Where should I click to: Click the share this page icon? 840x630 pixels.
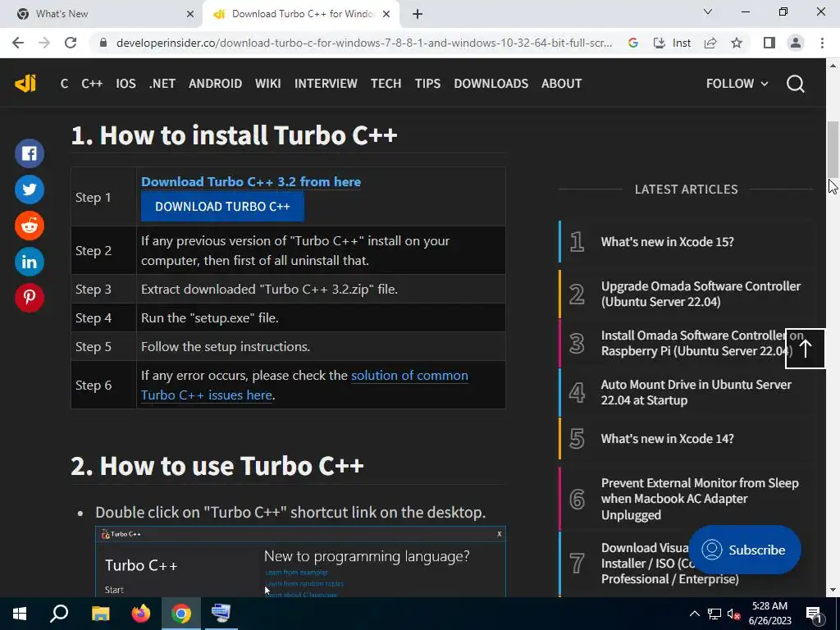coord(710,43)
